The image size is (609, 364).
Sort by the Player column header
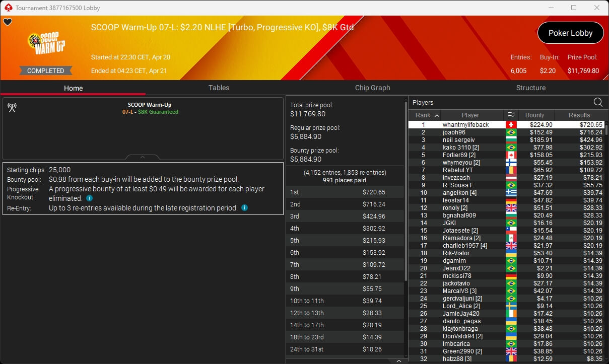[x=470, y=115]
